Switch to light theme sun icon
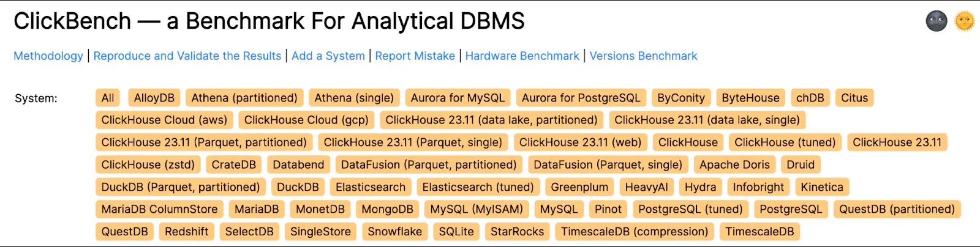 [964, 21]
